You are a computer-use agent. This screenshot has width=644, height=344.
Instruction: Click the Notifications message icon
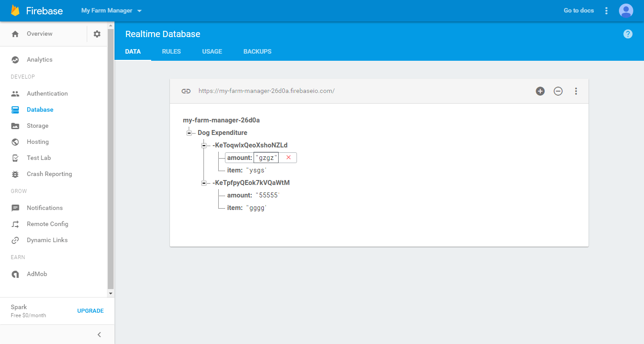tap(15, 208)
